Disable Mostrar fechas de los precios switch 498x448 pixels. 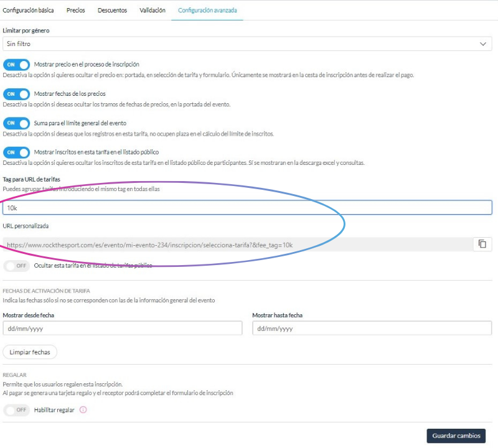point(17,94)
